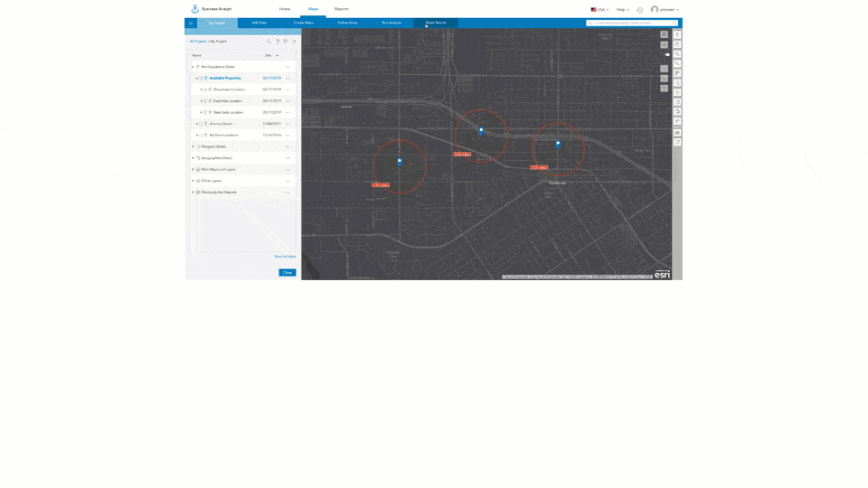868x488 pixels.
Task: Expand the Web Maps and Layers group
Action: tap(193, 169)
